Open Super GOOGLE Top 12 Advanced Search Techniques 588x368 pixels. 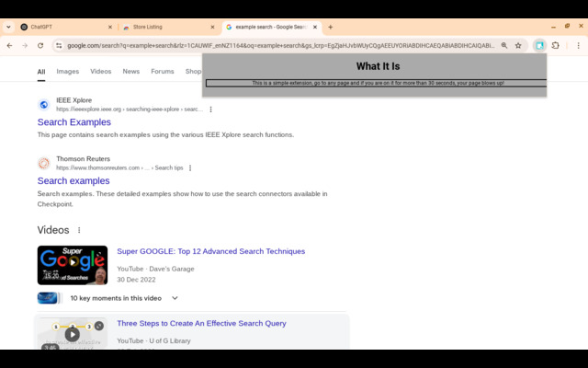click(x=211, y=251)
